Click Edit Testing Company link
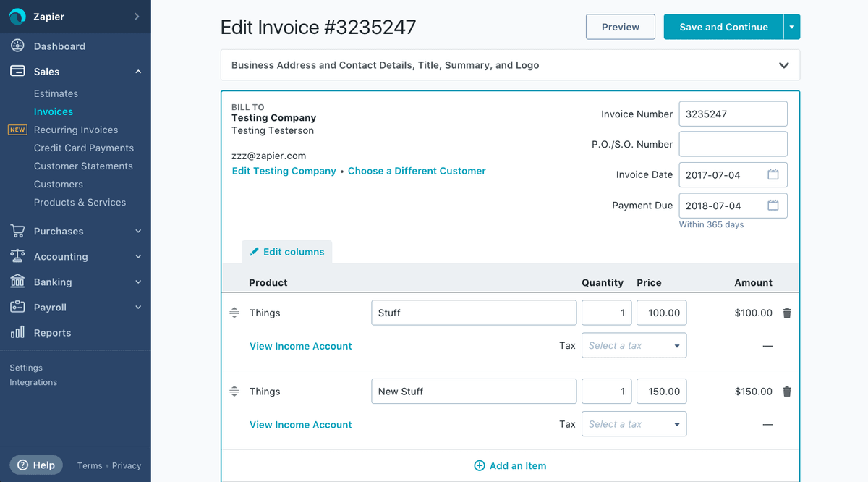Viewport: 868px width, 482px height. [x=284, y=171]
